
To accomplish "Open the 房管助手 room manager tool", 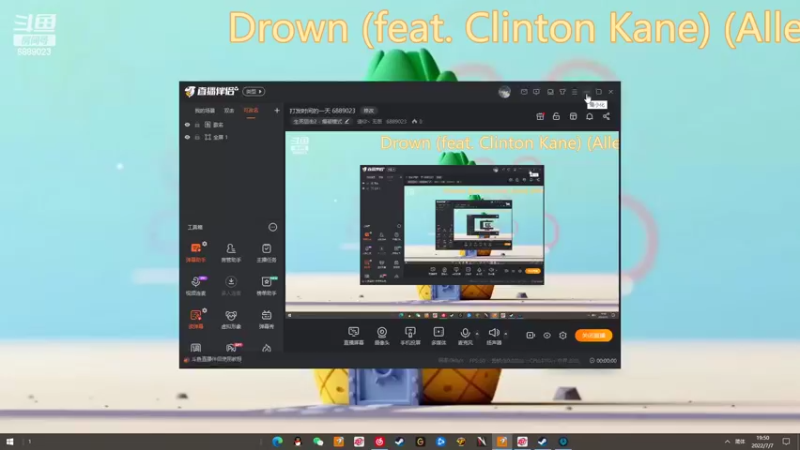I will click(x=231, y=252).
